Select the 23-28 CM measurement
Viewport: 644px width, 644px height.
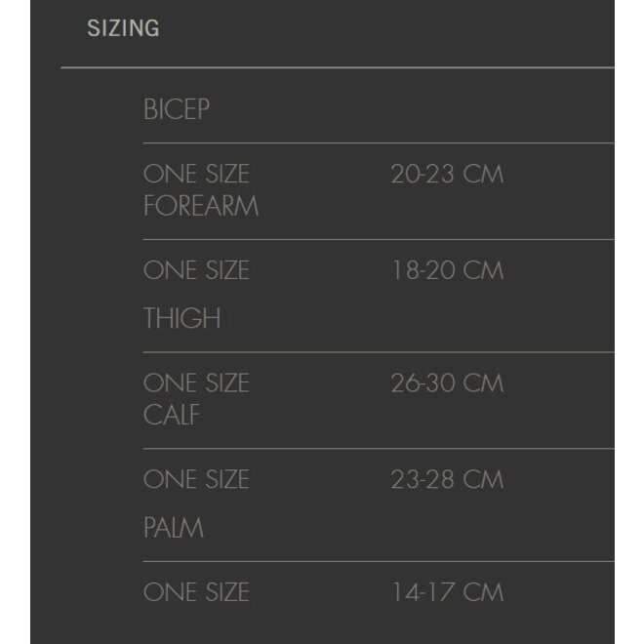coord(447,479)
